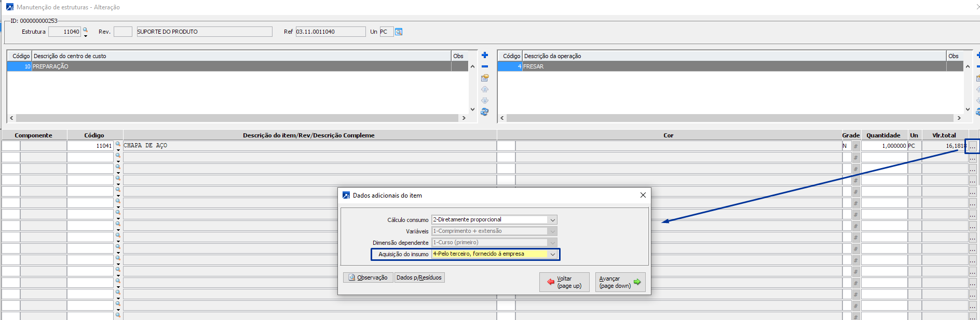
Task: Click the SUPORTE DO PRODUTO description field
Action: 205,32
